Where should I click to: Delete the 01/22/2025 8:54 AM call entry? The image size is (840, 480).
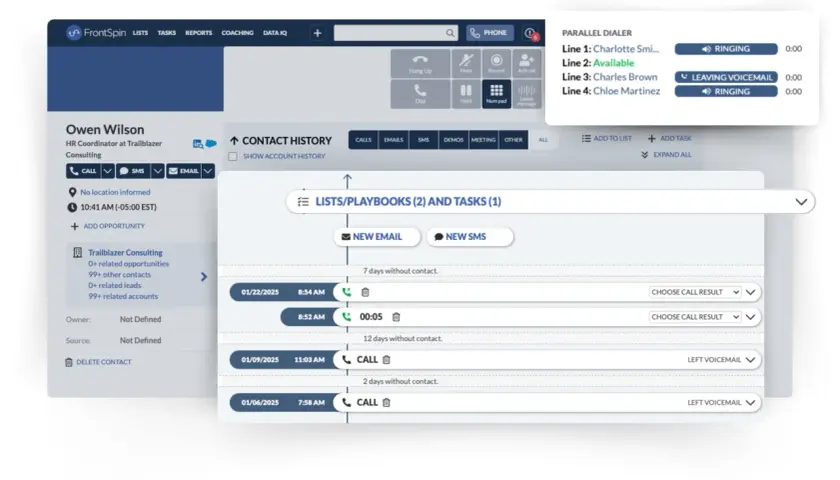click(x=365, y=292)
